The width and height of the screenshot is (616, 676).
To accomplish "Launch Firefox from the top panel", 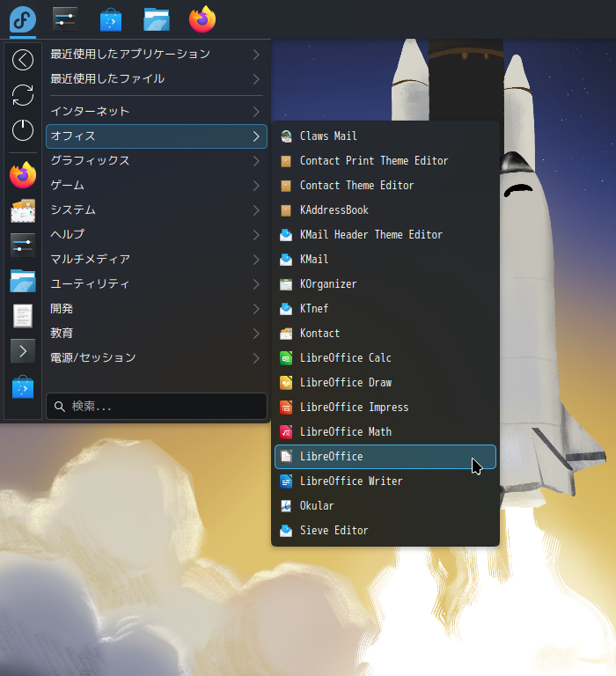I will coord(202,19).
